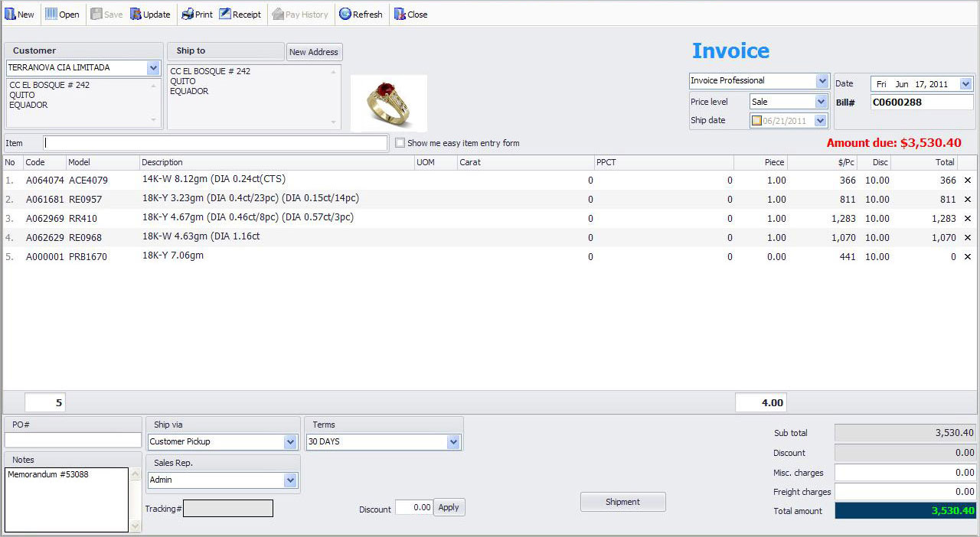
Task: Click the 14K-W 8.12gm description cell
Action: (214, 179)
